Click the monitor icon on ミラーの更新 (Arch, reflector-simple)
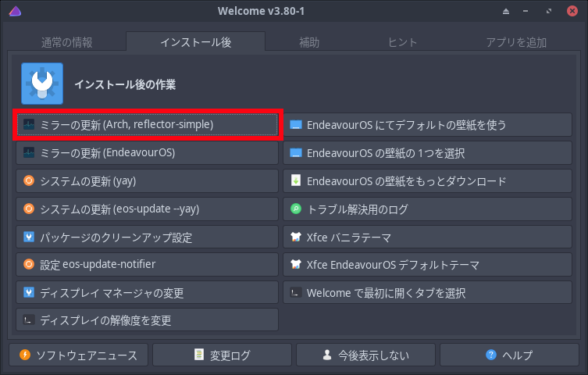Image resolution: width=588 pixels, height=375 pixels. (29, 124)
